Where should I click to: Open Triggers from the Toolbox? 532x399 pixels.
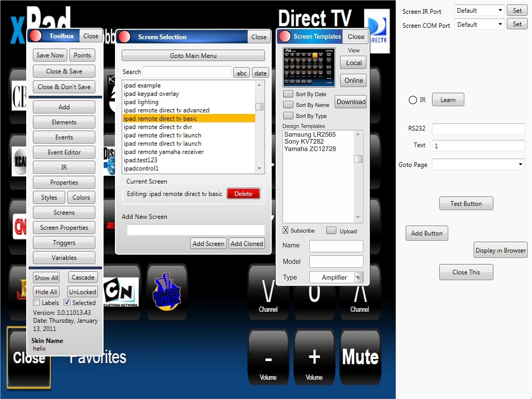pyautogui.click(x=64, y=243)
